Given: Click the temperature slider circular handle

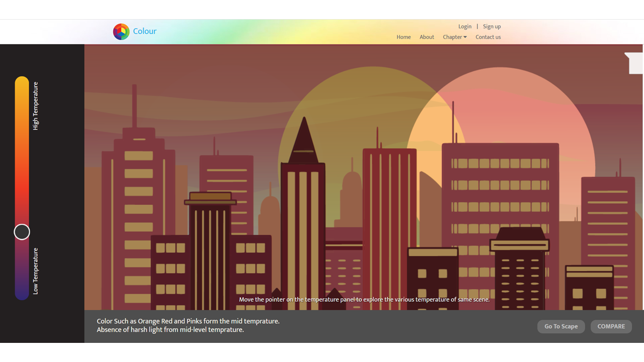Looking at the screenshot, I should point(22,232).
